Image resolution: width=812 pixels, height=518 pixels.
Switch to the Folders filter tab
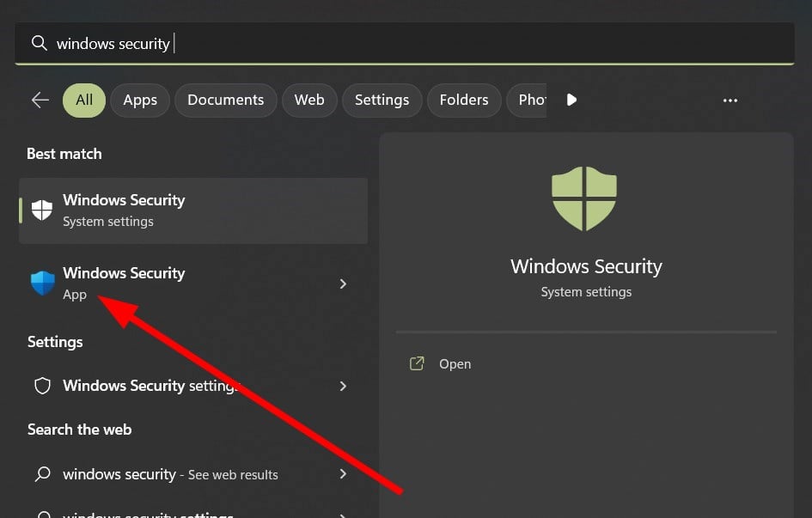pyautogui.click(x=464, y=100)
